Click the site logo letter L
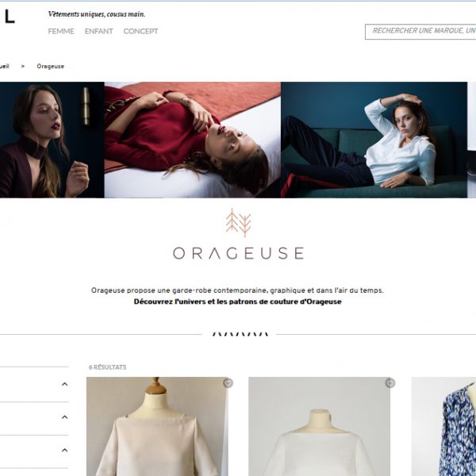 pyautogui.click(x=9, y=17)
